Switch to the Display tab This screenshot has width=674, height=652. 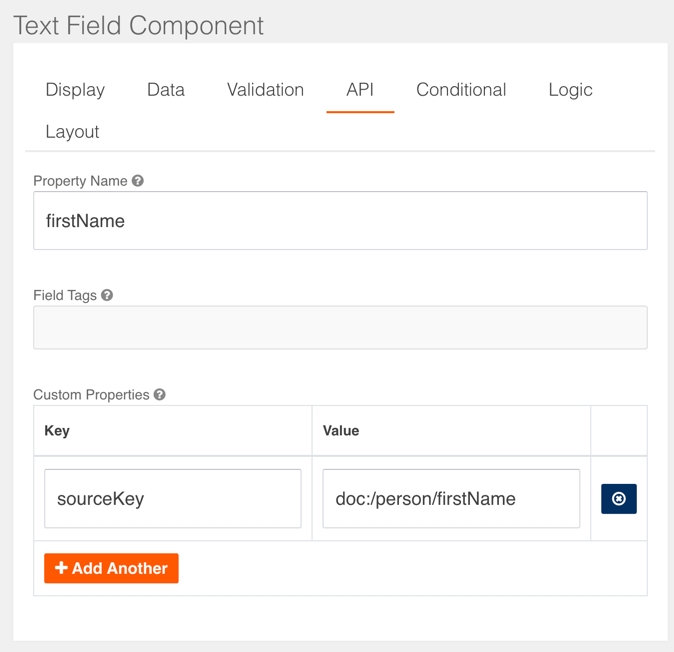tap(75, 90)
